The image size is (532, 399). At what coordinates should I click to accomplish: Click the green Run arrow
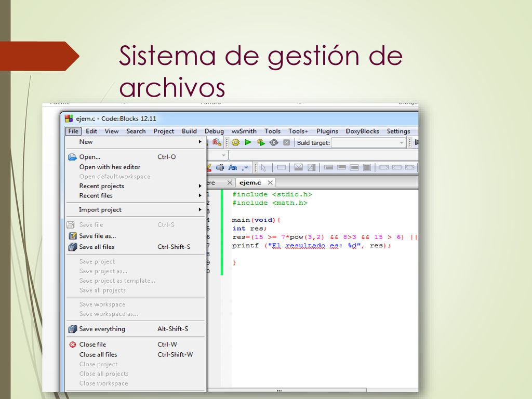point(248,142)
